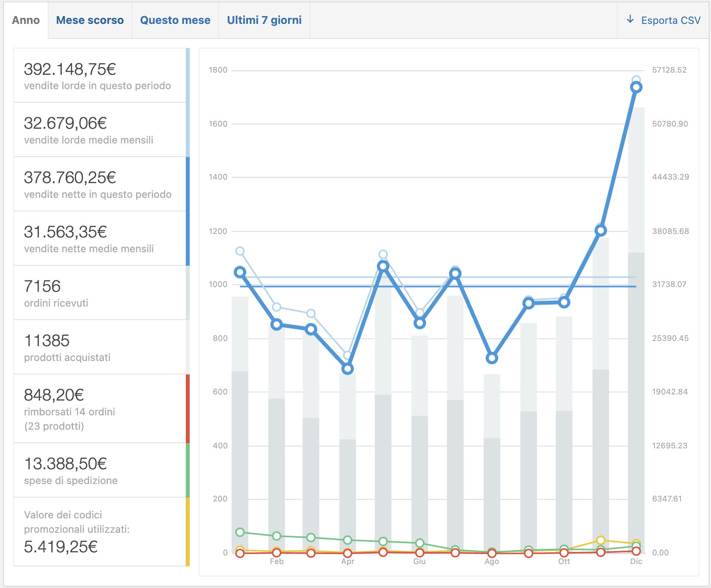This screenshot has width=711, height=588.
Task: Highlight the rimborsati 14 ordini legend item
Action: [x=100, y=409]
